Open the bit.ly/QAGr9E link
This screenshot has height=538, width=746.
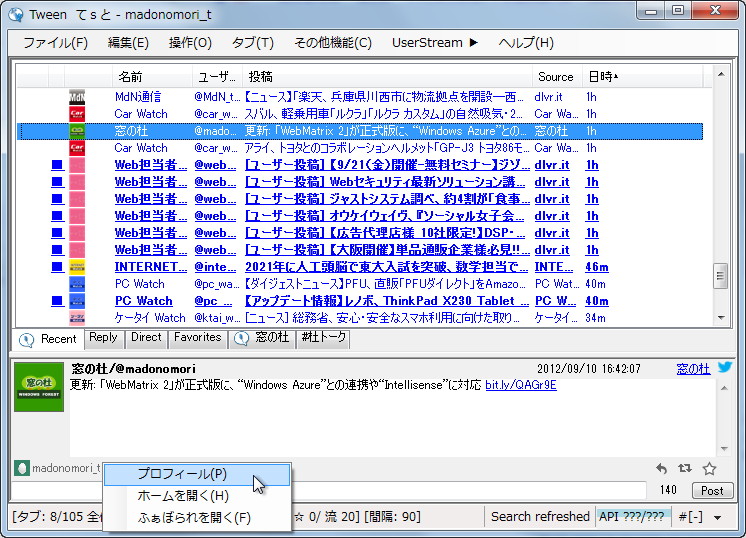tap(520, 385)
